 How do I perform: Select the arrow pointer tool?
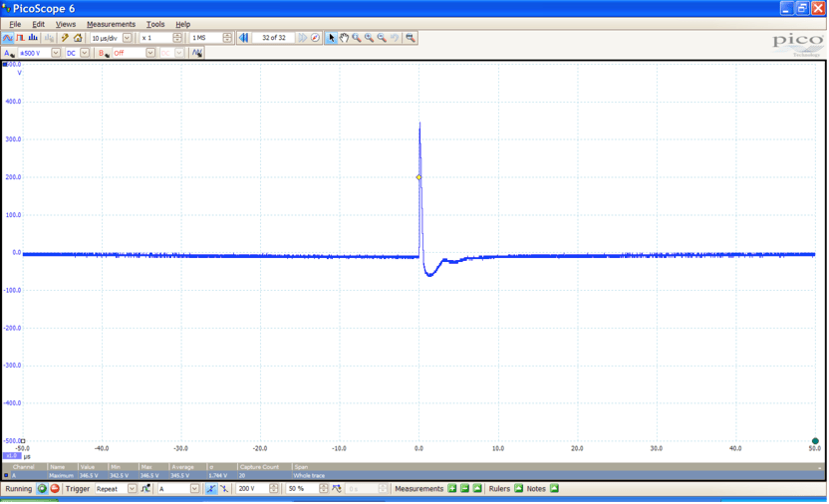(x=332, y=38)
